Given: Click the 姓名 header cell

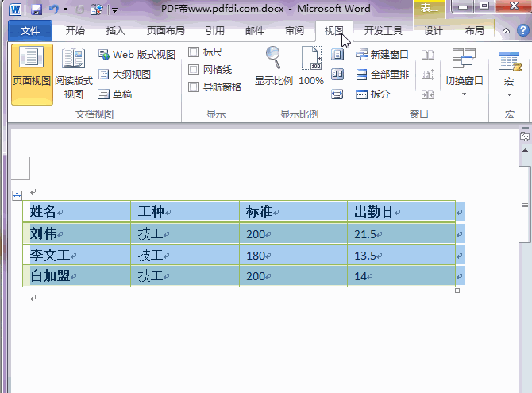Looking at the screenshot, I should (77, 211).
